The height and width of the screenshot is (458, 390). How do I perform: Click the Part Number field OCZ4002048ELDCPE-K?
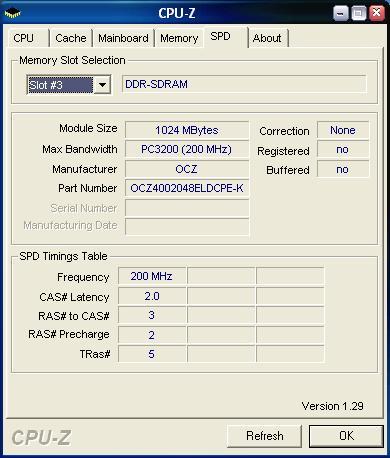point(187,188)
